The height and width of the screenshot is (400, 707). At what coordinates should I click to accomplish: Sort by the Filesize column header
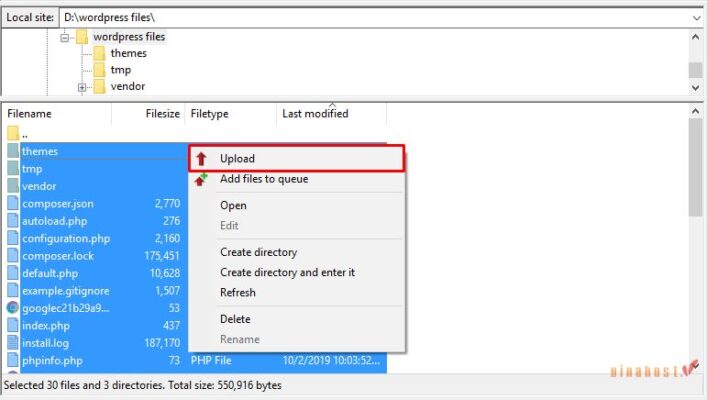tap(148, 114)
